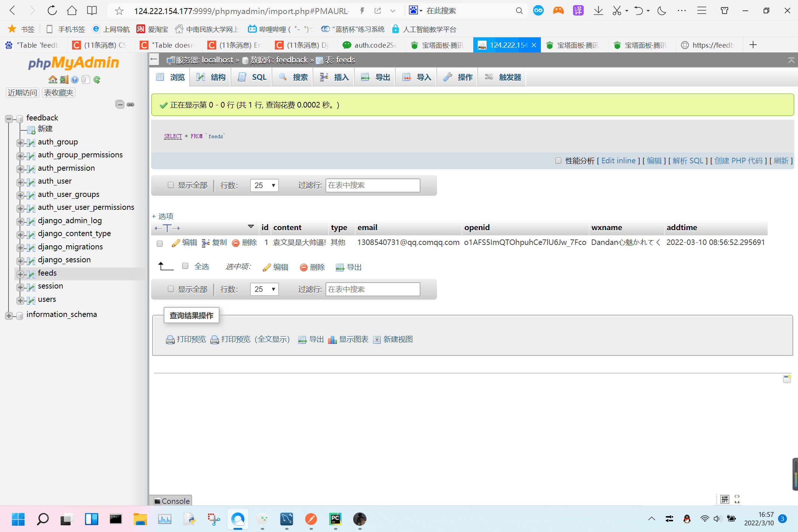Screen dimensions: 798x532
Task: Click the bottom filter rows search field
Action: click(x=373, y=289)
